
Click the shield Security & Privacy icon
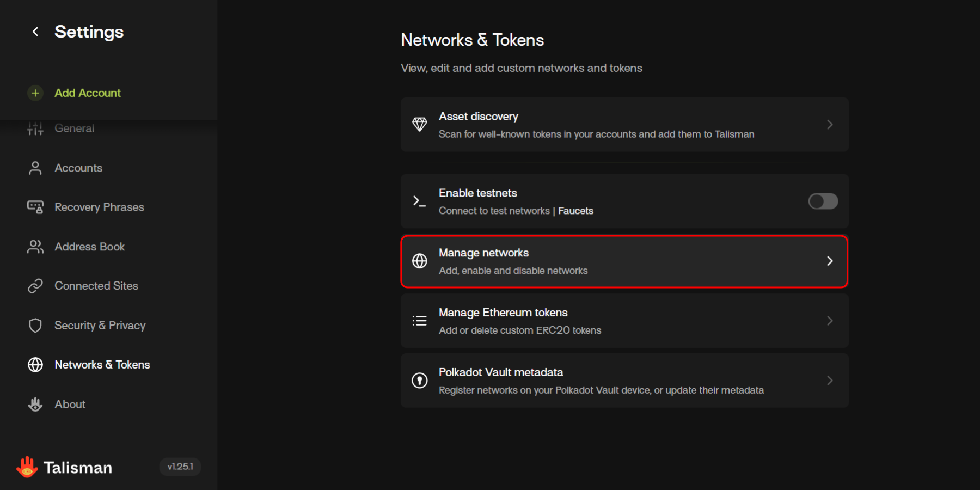(35, 326)
